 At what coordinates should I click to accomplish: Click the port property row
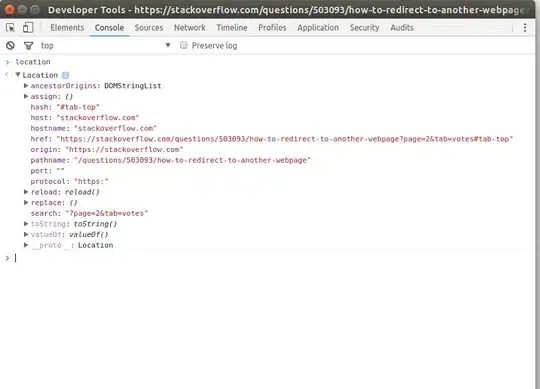[47, 171]
